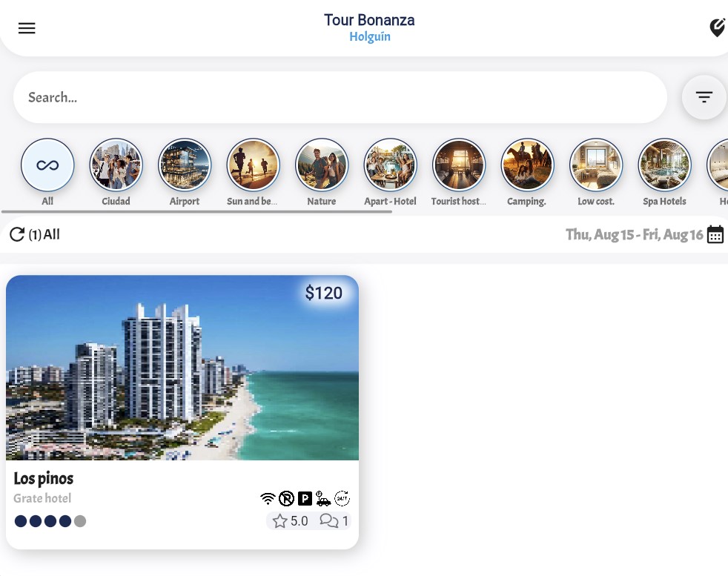The width and height of the screenshot is (728, 576).
Task: Select the All category filter
Action: pos(47,165)
